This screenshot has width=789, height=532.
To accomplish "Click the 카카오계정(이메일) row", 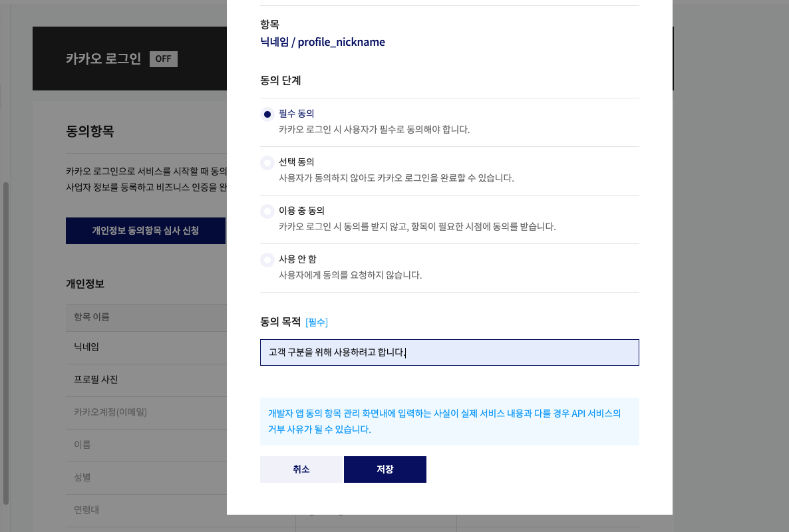I will point(146,412).
